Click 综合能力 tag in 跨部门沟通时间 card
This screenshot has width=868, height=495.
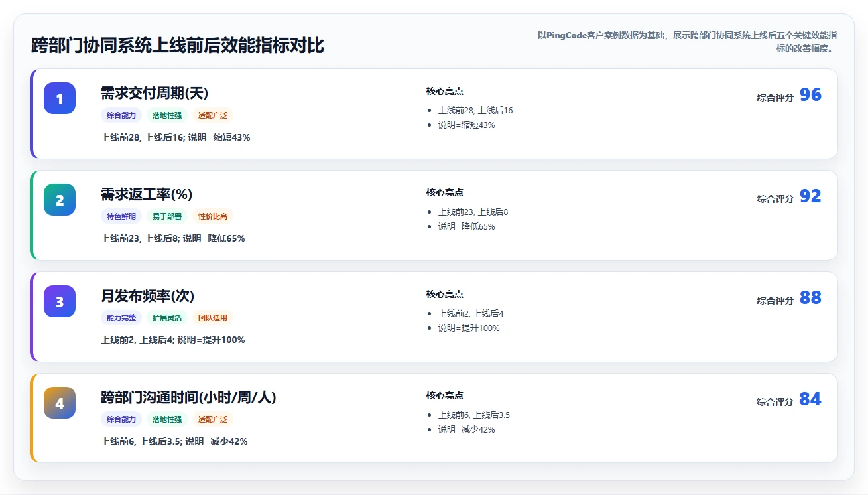pyautogui.click(x=121, y=419)
